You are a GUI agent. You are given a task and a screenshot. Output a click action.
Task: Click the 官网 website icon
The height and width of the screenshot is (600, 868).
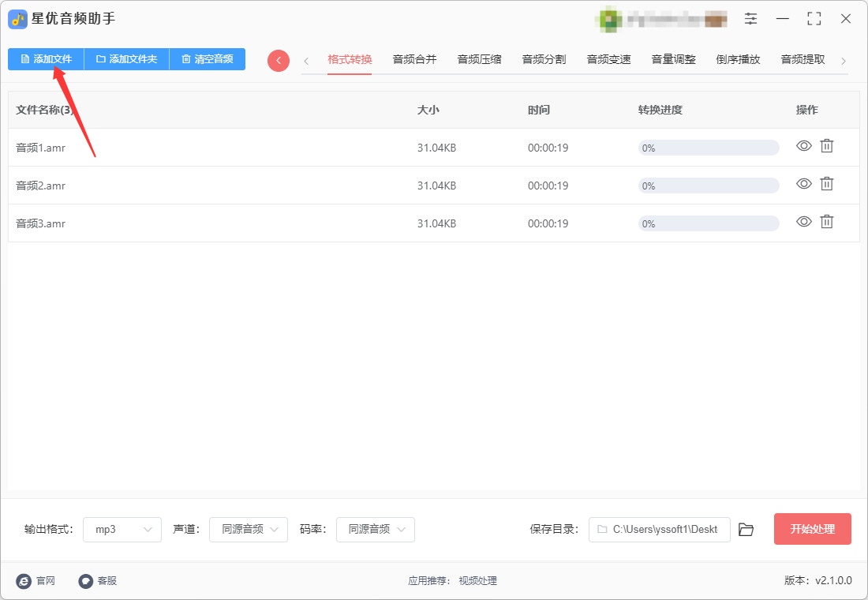click(24, 580)
